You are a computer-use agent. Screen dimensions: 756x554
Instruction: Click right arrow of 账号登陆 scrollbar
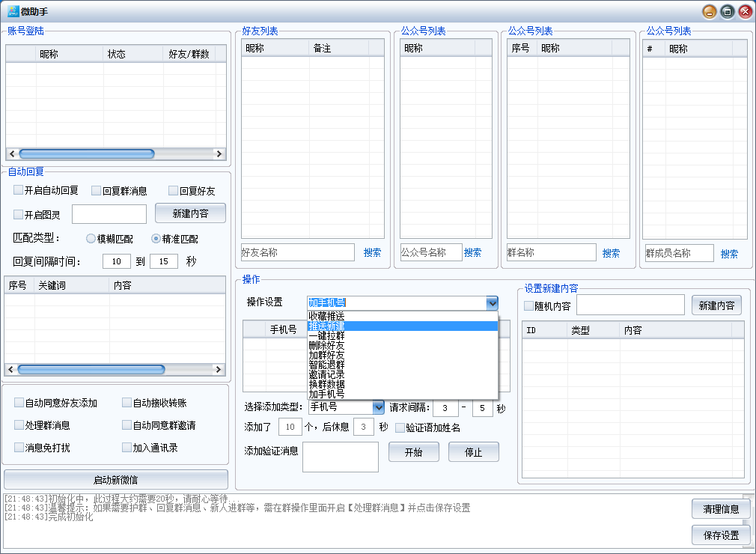pos(219,153)
